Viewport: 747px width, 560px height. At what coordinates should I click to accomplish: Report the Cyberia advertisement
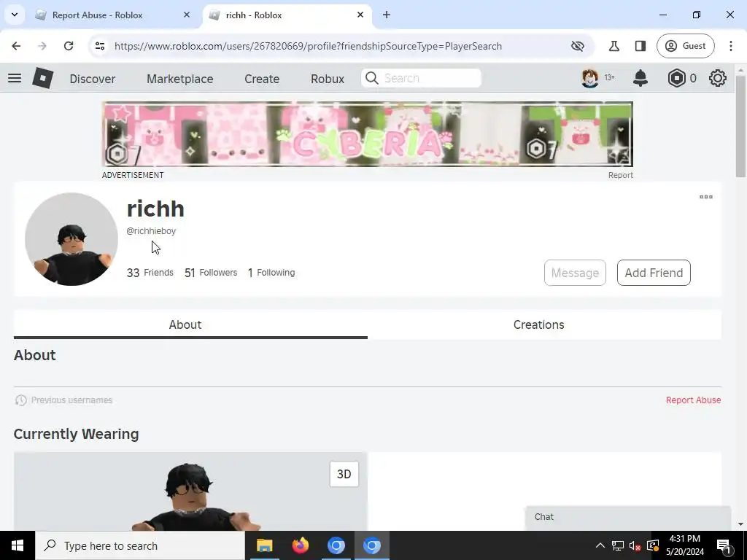click(620, 175)
